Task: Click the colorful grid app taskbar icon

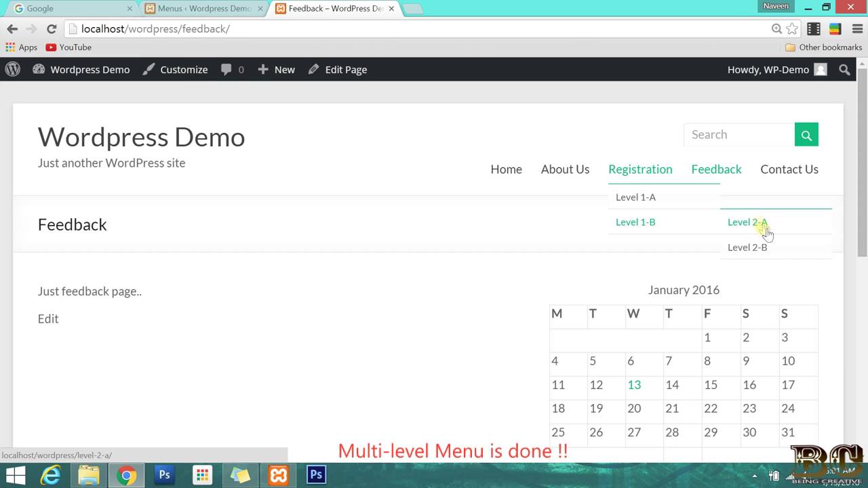Action: coord(202,475)
